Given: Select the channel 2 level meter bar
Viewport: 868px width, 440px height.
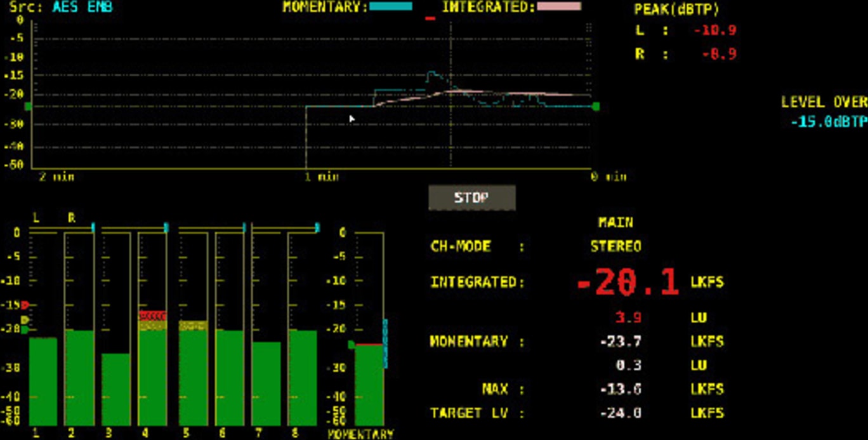Looking at the screenshot, I should (x=80, y=378).
